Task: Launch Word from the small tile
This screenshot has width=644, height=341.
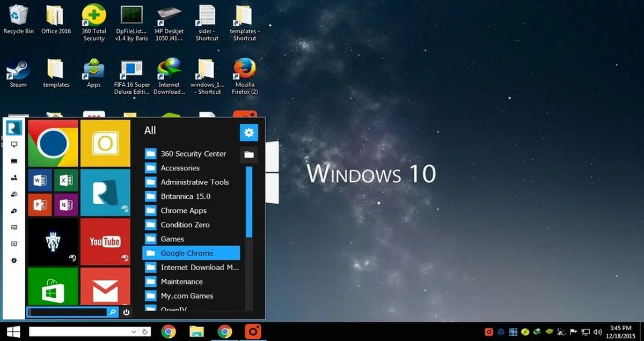Action: [40, 181]
